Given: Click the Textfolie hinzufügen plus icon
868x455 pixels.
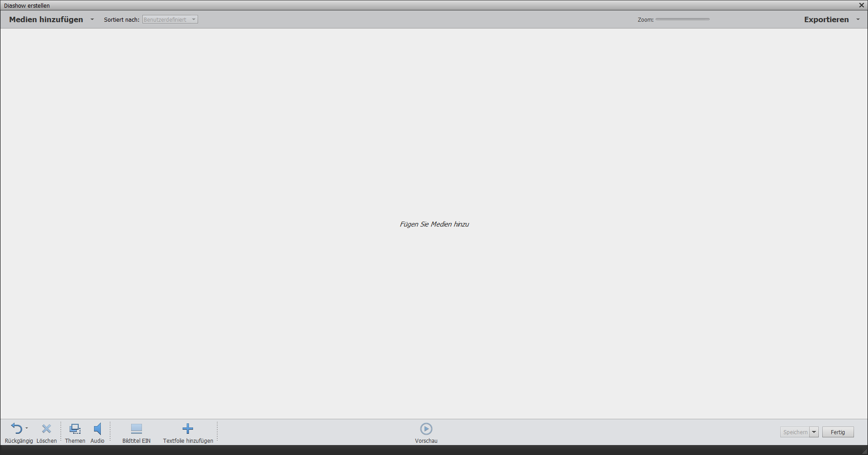Looking at the screenshot, I should point(188,428).
